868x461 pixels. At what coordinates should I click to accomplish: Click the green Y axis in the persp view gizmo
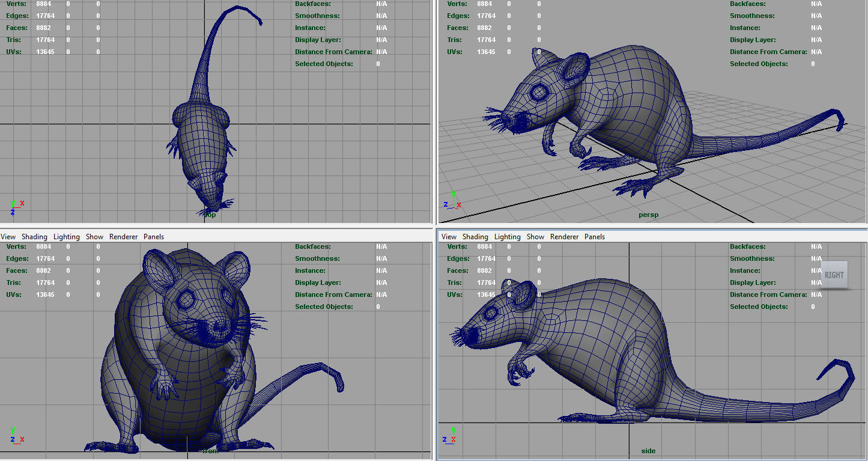point(454,194)
